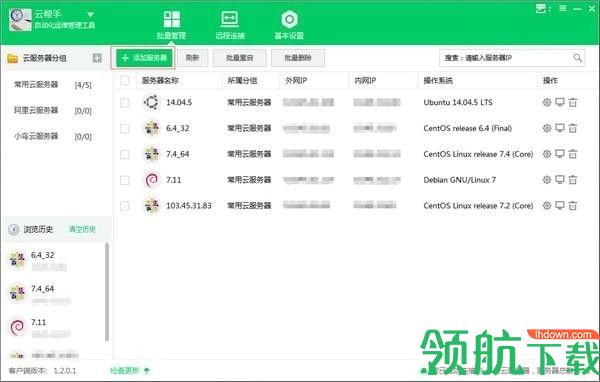600x382 pixels.
Task: Click the 批量重启 button
Action: coord(240,58)
